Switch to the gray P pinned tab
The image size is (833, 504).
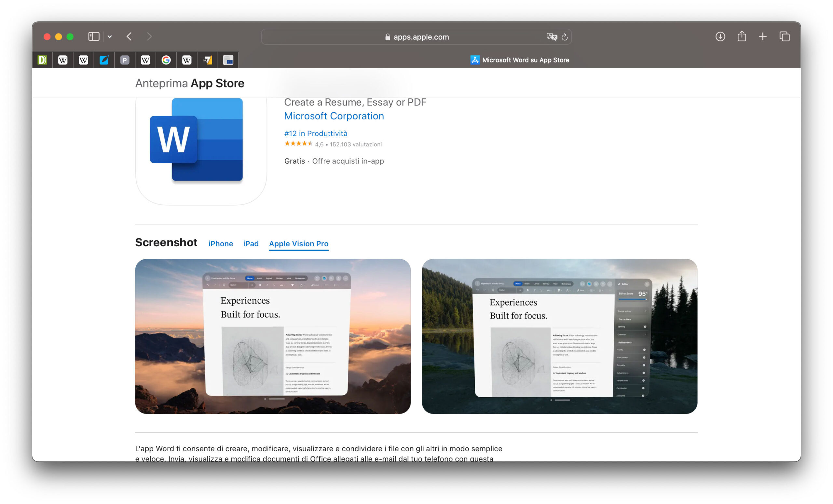tap(125, 60)
